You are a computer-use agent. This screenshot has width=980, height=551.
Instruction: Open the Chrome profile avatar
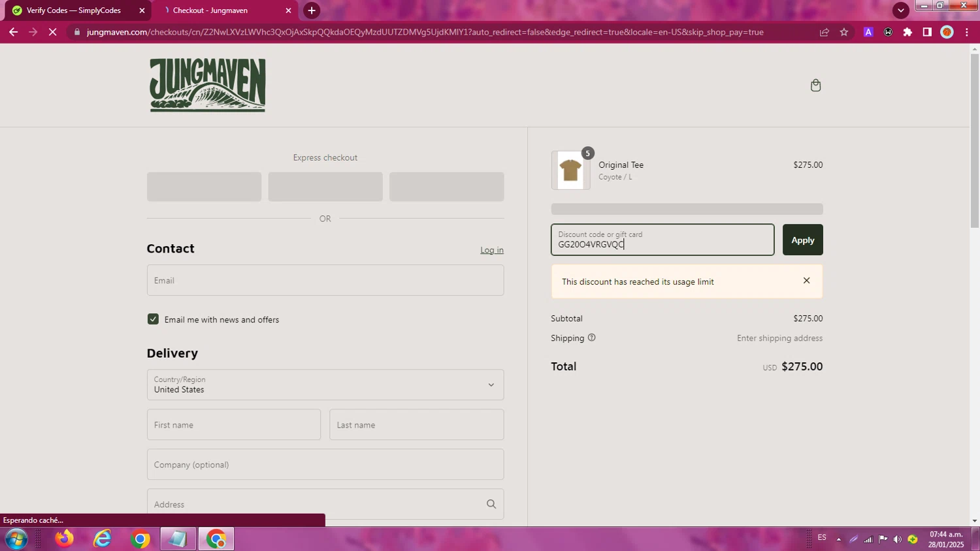[947, 32]
